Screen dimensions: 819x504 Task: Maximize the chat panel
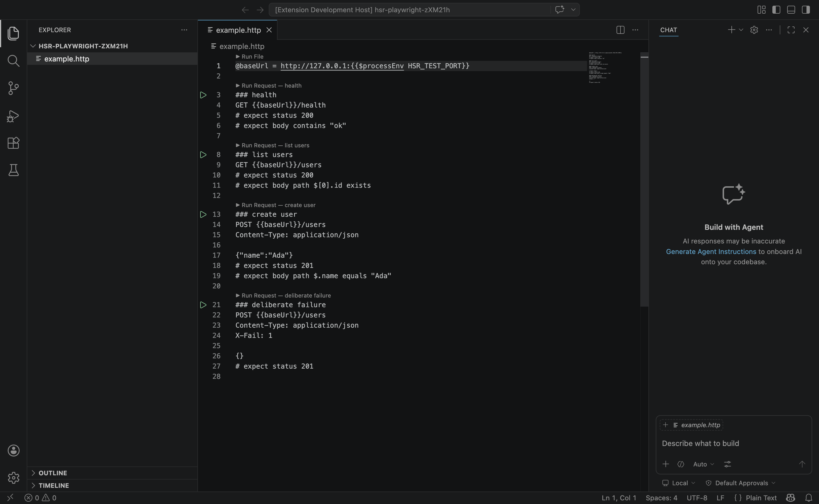click(791, 30)
